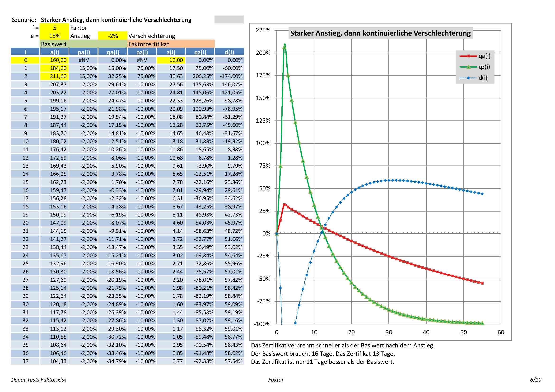Click the gray empty cell beside scenario title
The image size is (555, 392).
pyautogui.click(x=229, y=19)
